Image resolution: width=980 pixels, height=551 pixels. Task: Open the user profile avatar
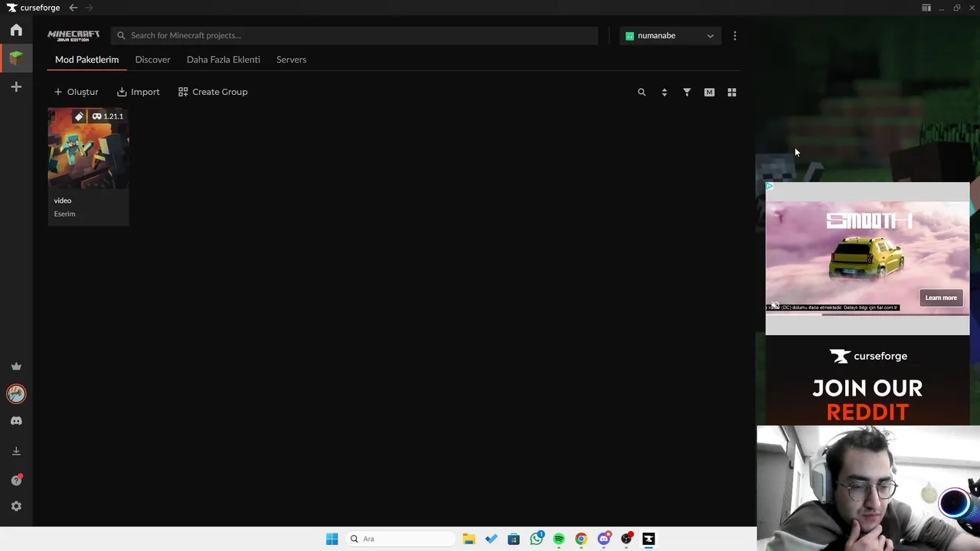point(16,393)
